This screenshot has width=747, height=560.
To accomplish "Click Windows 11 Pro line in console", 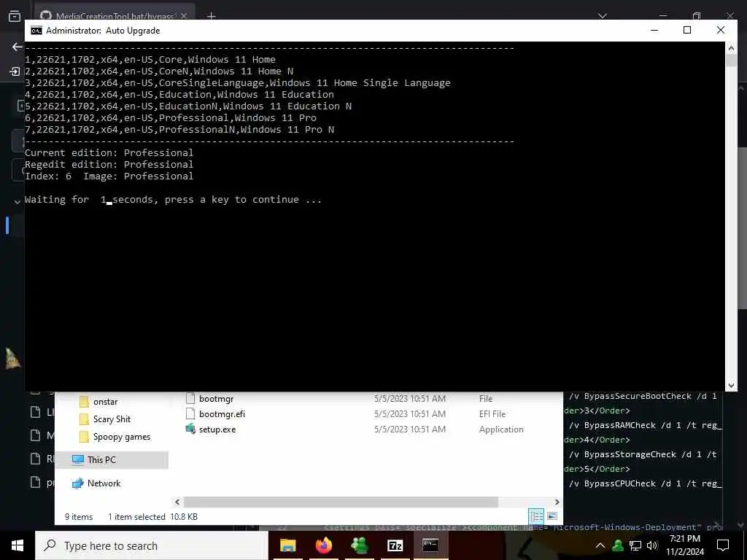I will [171, 117].
